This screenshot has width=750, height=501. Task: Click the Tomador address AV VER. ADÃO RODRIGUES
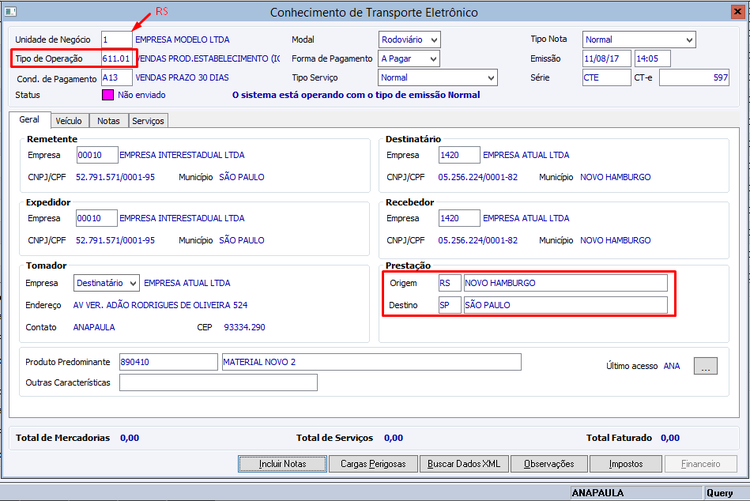click(160, 305)
